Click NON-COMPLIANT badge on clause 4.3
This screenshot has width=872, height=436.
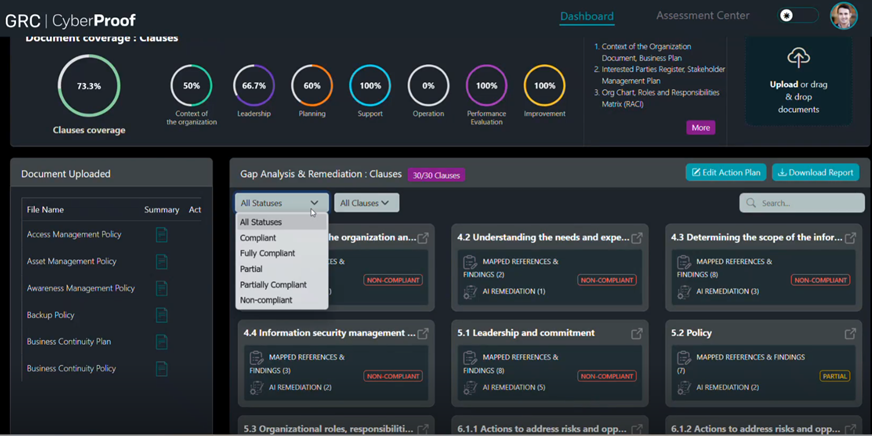click(x=820, y=280)
